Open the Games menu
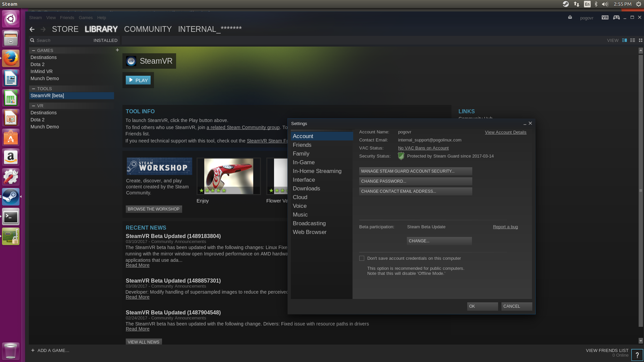The width and height of the screenshot is (644, 362). pyautogui.click(x=86, y=18)
